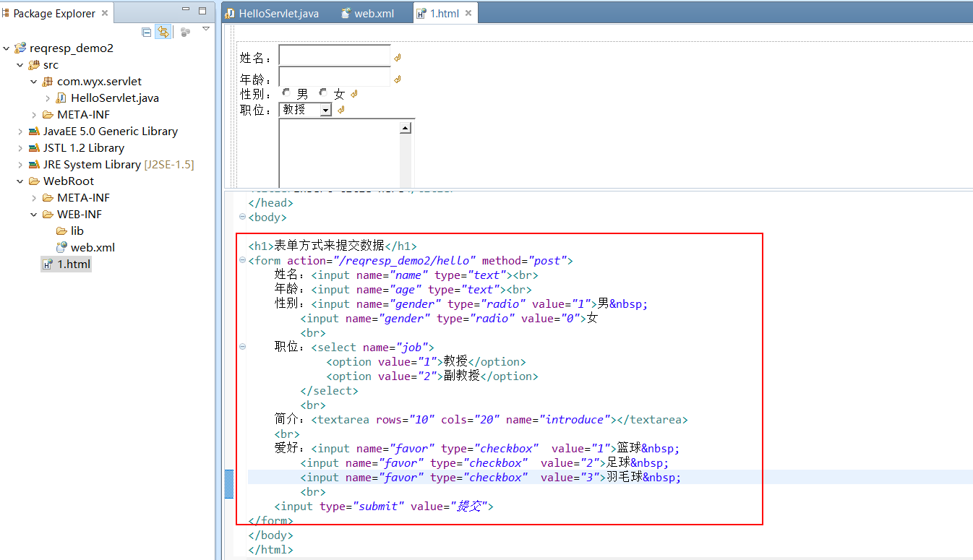Click the 1.html file icon in tree
Viewport: 973px width, 560px height.
[48, 264]
